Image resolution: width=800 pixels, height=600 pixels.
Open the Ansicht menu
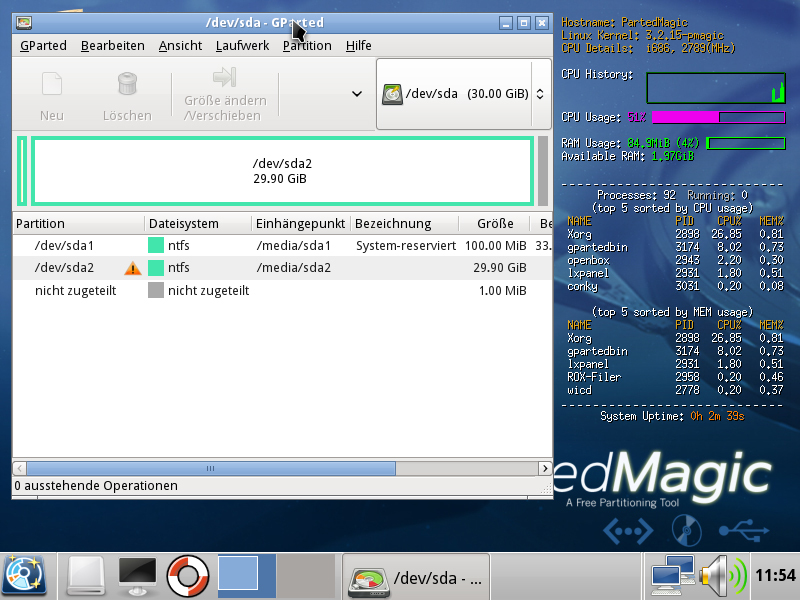tap(180, 45)
